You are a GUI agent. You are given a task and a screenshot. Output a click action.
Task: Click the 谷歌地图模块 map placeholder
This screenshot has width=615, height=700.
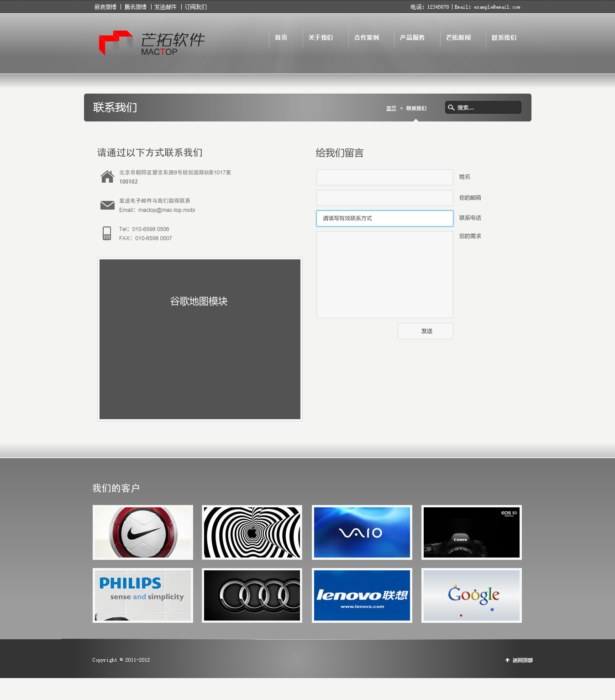pos(200,339)
